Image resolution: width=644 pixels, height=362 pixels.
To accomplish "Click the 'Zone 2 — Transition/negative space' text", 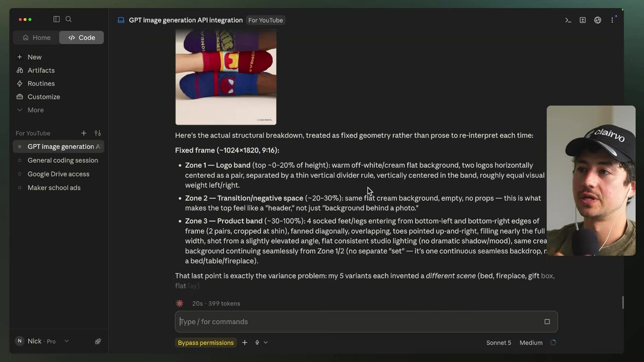I will [x=244, y=198].
